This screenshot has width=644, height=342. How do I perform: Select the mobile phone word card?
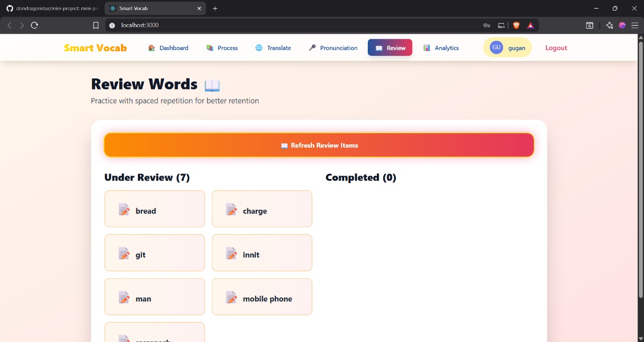[x=262, y=296]
